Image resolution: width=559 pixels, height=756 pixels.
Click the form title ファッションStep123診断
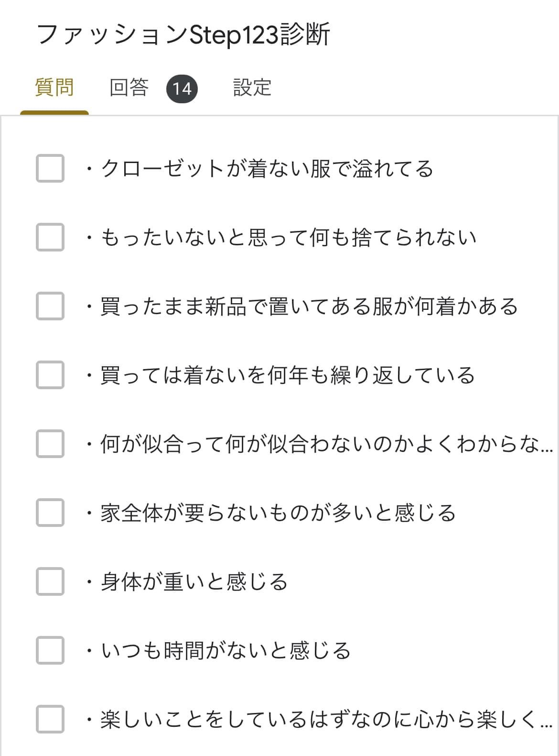pos(183,35)
